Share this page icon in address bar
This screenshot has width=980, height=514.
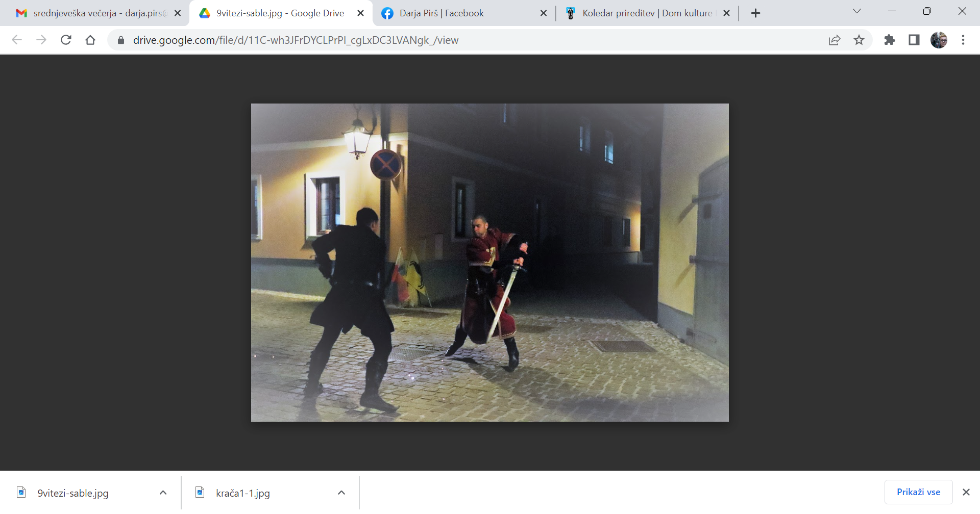point(835,40)
